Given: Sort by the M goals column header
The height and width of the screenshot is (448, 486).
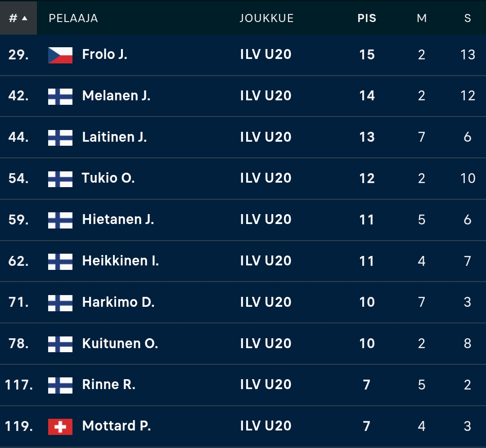Looking at the screenshot, I should pyautogui.click(x=422, y=18).
